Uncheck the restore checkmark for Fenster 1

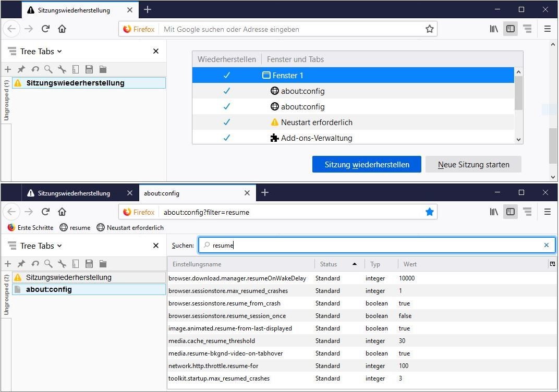coord(226,76)
